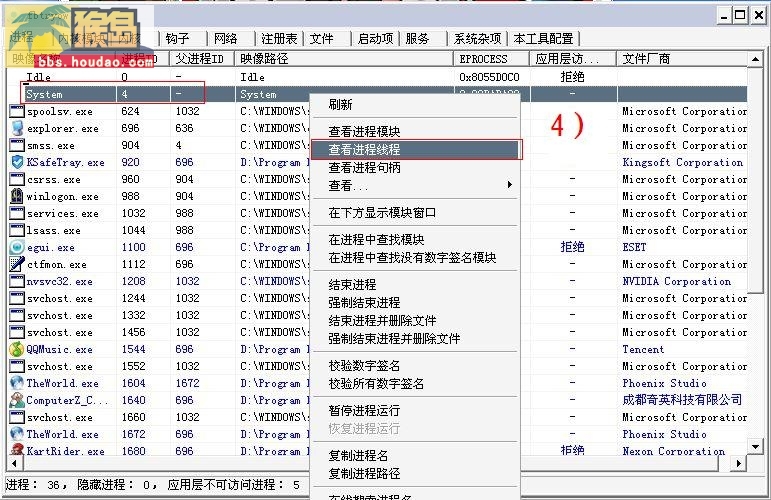771x500 pixels.
Task: Click the egui.exe ESET icon
Action: [x=17, y=247]
